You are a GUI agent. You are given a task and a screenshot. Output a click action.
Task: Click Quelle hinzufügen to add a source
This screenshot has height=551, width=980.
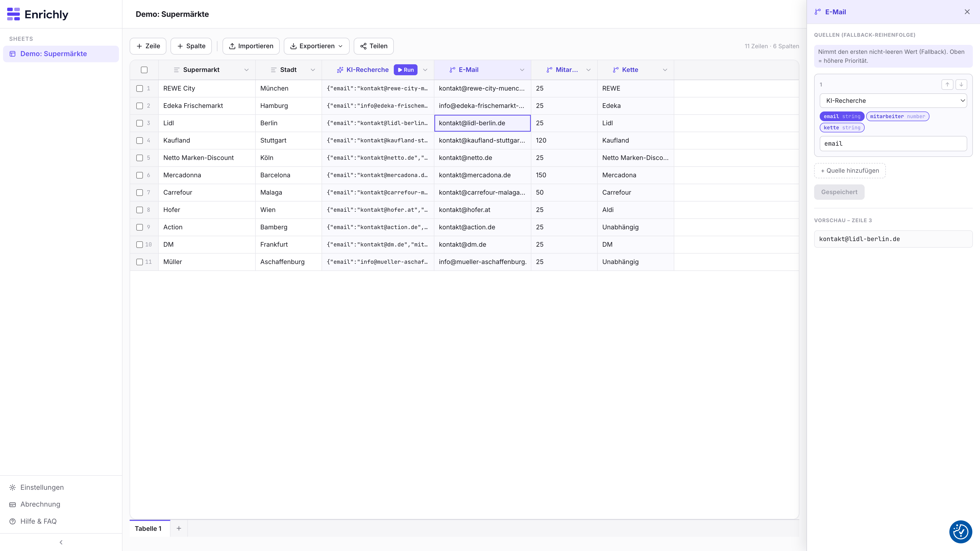click(x=850, y=171)
